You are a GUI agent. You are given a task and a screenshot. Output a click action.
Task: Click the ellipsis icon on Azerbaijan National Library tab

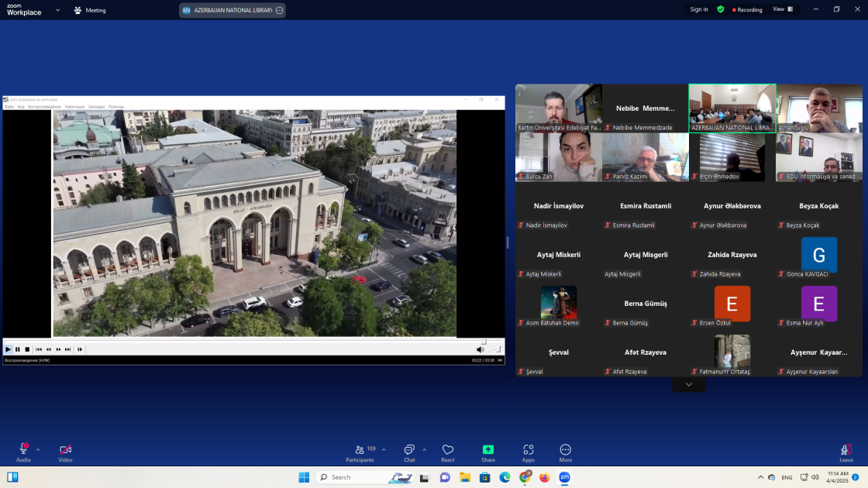pos(280,10)
